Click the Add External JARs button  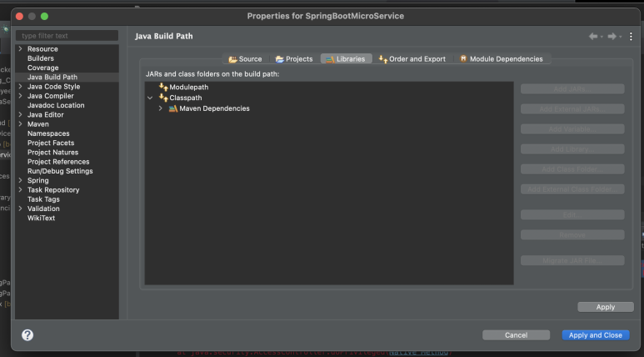click(572, 109)
